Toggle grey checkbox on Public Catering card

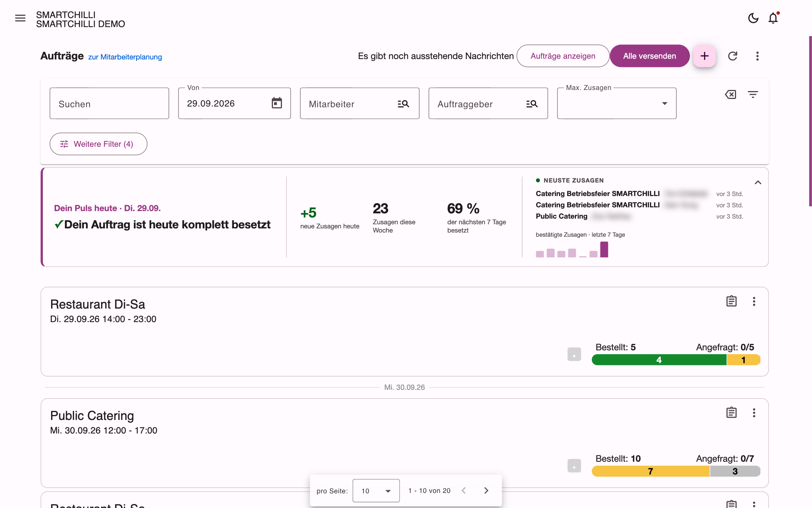(574, 465)
